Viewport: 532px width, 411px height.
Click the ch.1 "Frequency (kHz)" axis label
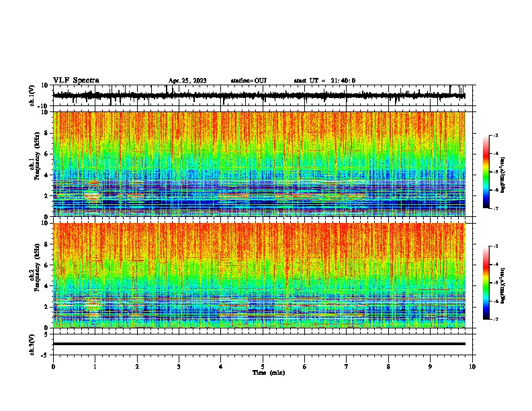[37, 156]
